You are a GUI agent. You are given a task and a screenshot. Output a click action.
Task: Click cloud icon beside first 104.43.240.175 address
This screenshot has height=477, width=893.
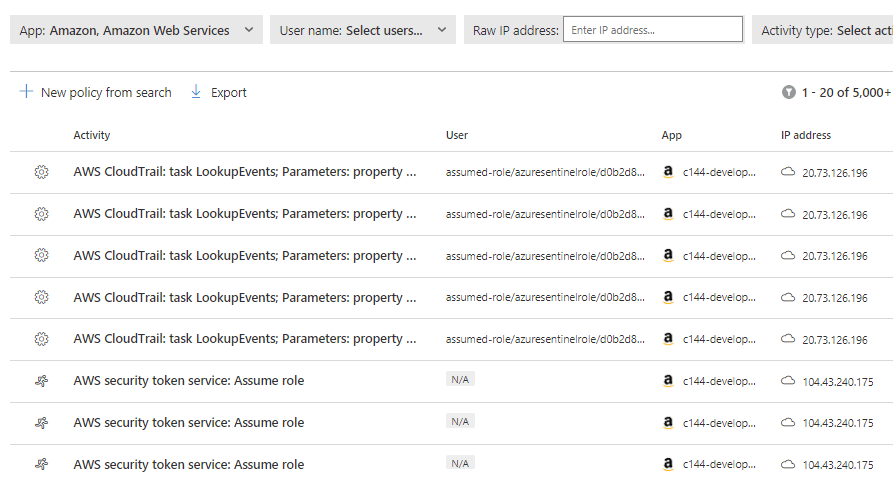(x=788, y=381)
